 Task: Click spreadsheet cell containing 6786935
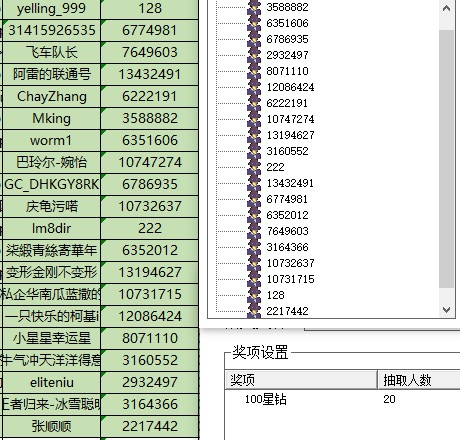pos(150,184)
